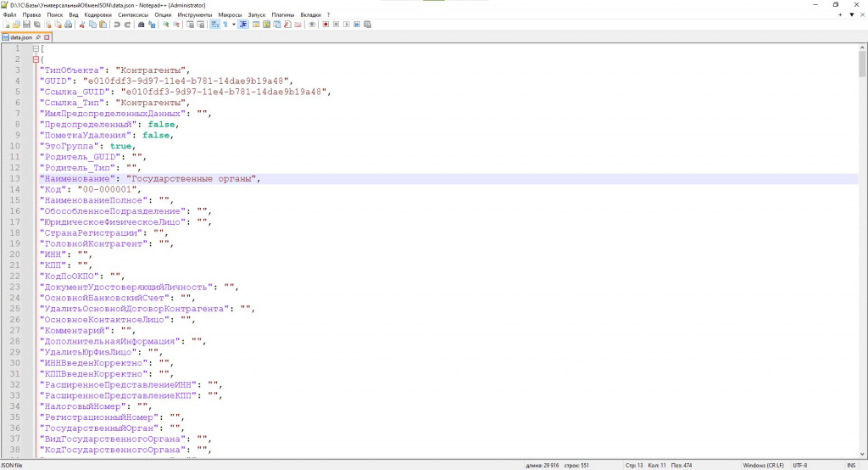Click the Cut scissors icon

pos(82,25)
